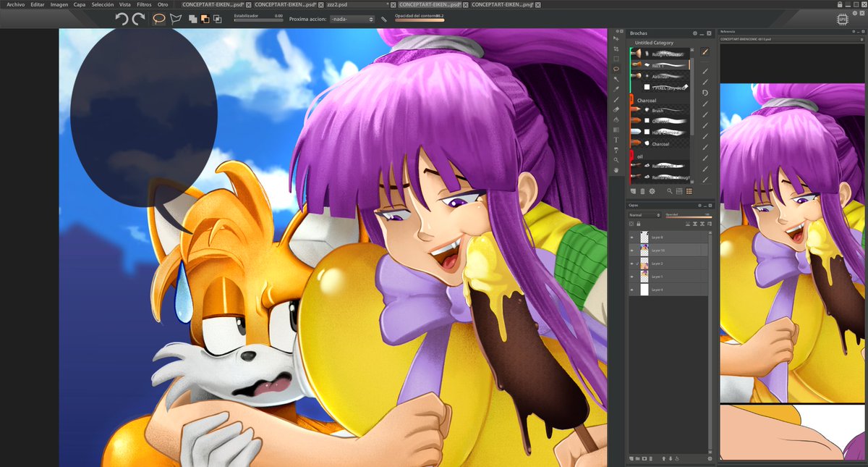
Task: Open the Editar menu
Action: [x=38, y=4]
